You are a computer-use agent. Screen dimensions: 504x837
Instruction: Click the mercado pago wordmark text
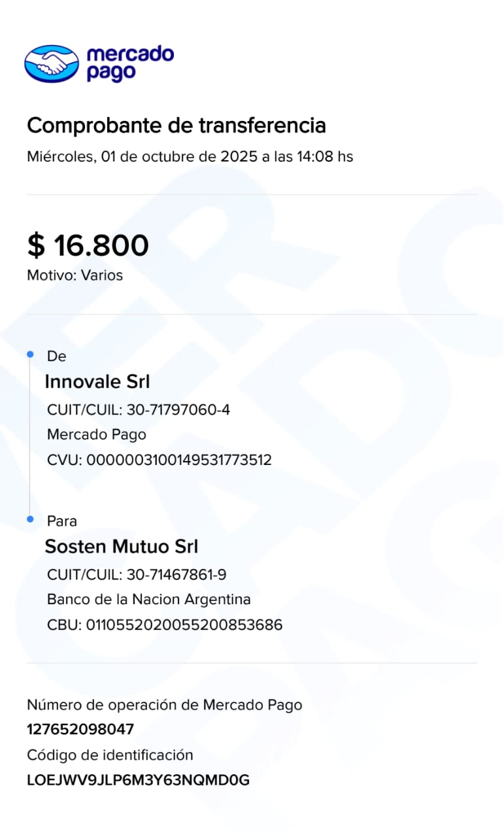pyautogui.click(x=129, y=63)
